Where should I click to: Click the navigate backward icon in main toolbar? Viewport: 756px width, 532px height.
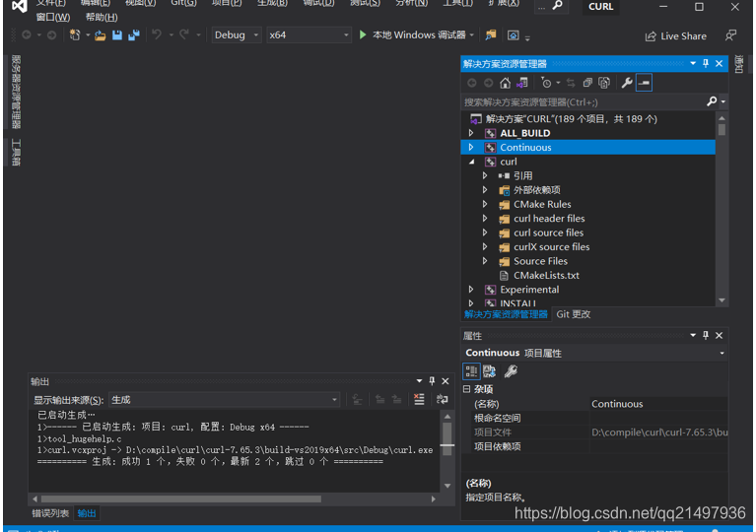tap(27, 35)
